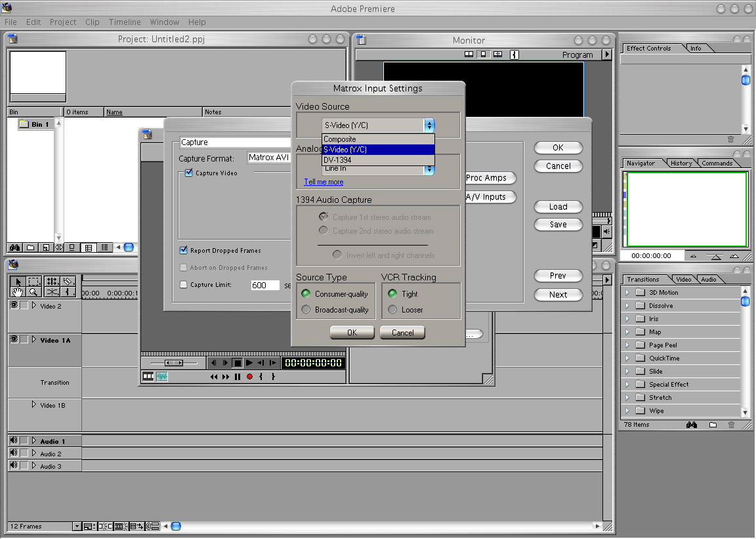This screenshot has height=539, width=756.
Task: Toggle the audio waveform capture icon
Action: coord(161,376)
